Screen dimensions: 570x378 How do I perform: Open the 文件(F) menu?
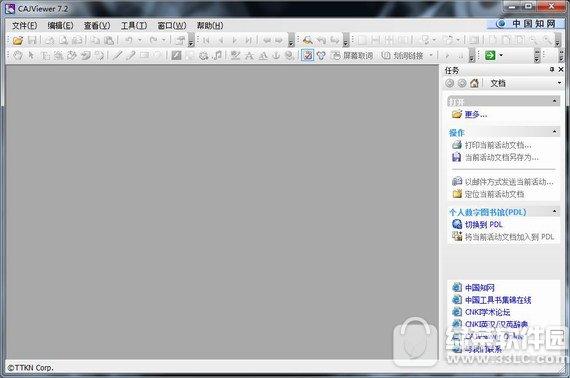pyautogui.click(x=25, y=25)
